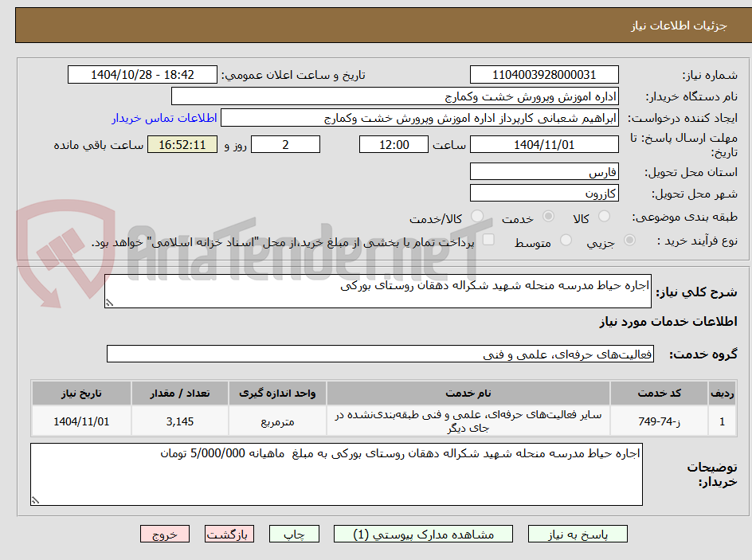Select the جزیی purchase type radio
Screen dimensions: 752x560
click(x=629, y=241)
